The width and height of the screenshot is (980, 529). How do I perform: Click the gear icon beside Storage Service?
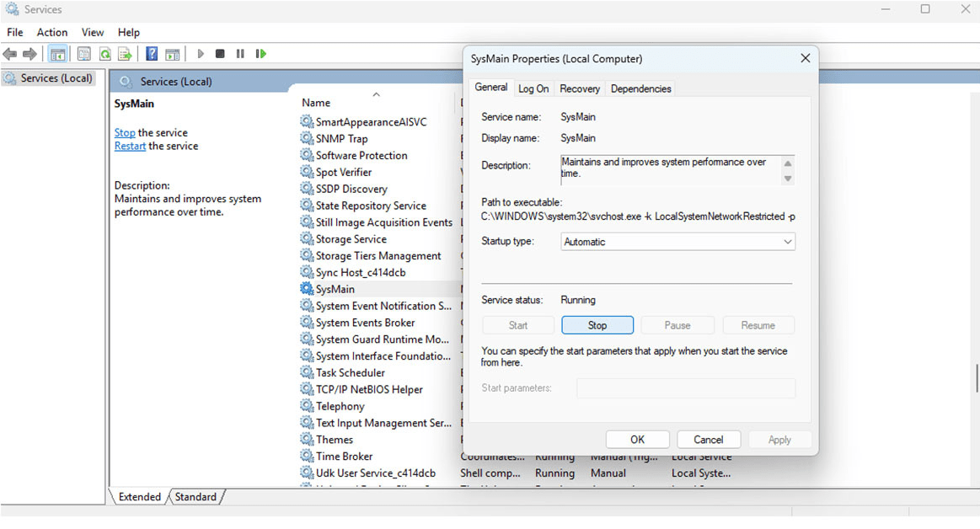coord(307,238)
